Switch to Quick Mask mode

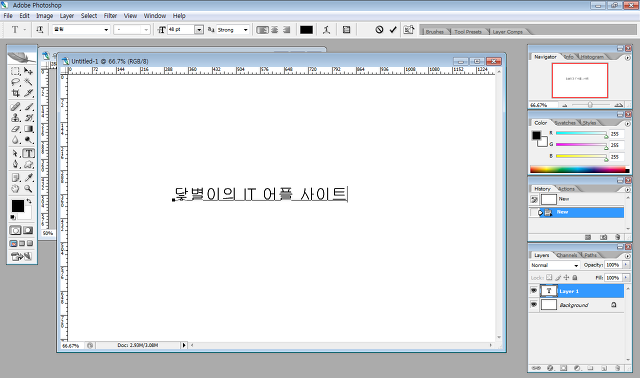point(28,231)
